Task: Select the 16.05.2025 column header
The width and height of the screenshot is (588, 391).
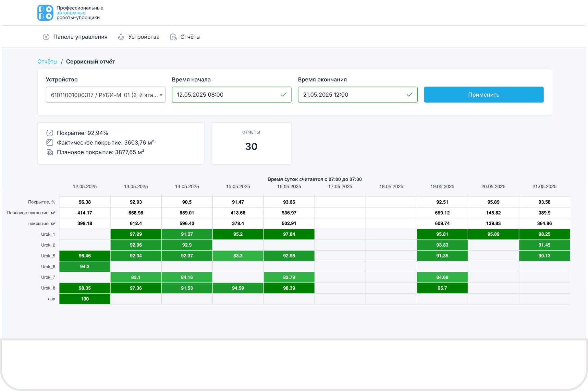Action: [x=289, y=186]
